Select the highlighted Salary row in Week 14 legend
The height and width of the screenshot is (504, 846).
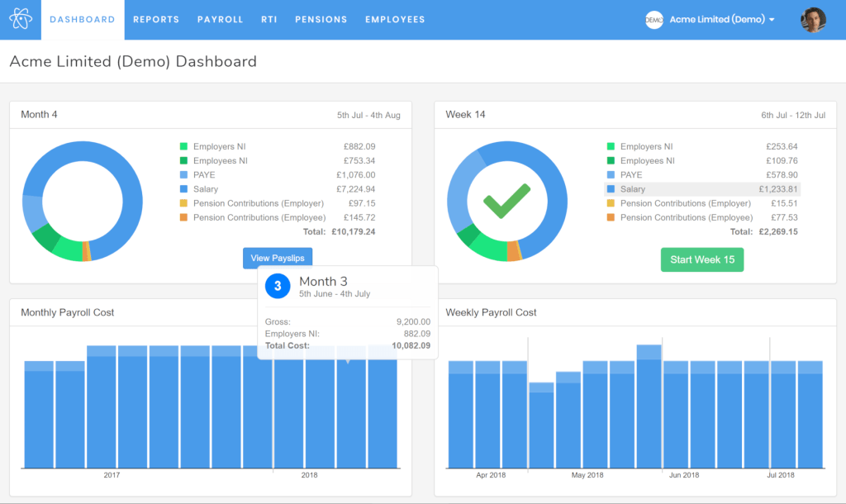pos(702,189)
